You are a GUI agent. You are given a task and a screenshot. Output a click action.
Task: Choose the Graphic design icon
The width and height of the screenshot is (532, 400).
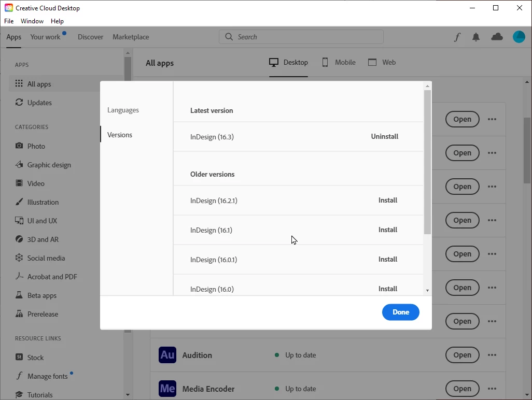point(19,164)
